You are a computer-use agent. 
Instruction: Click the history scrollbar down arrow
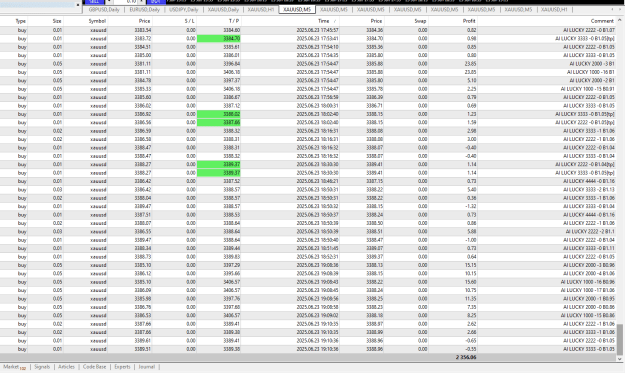tap(620, 359)
